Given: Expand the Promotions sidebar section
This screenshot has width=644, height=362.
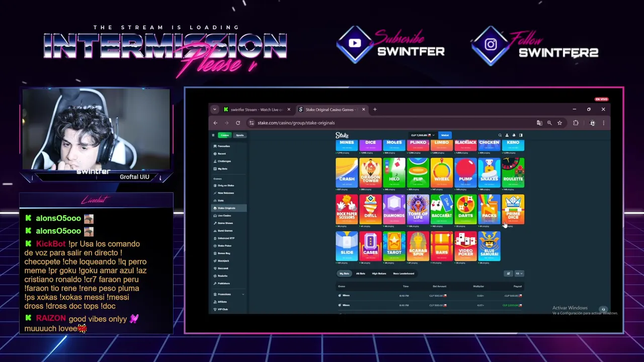Looking at the screenshot, I should (x=228, y=294).
